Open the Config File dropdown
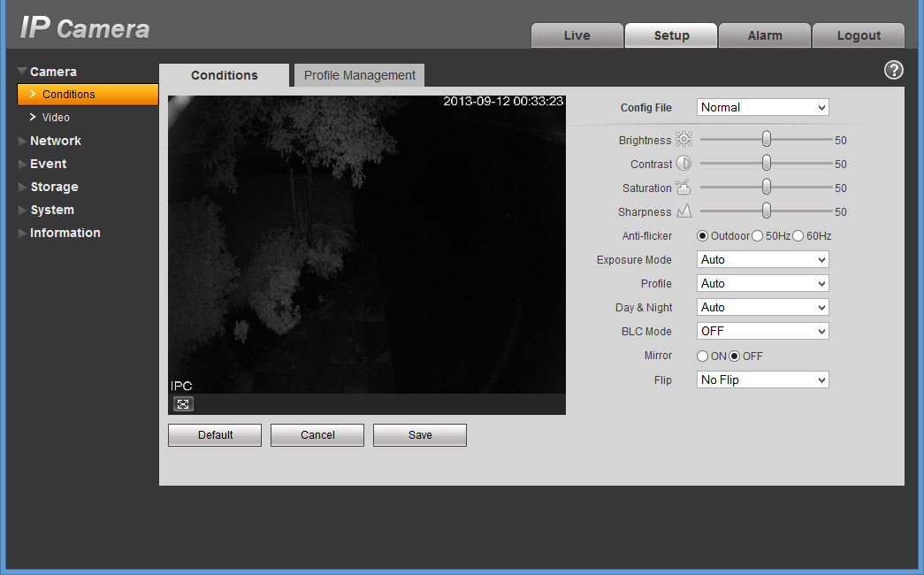 pos(762,107)
